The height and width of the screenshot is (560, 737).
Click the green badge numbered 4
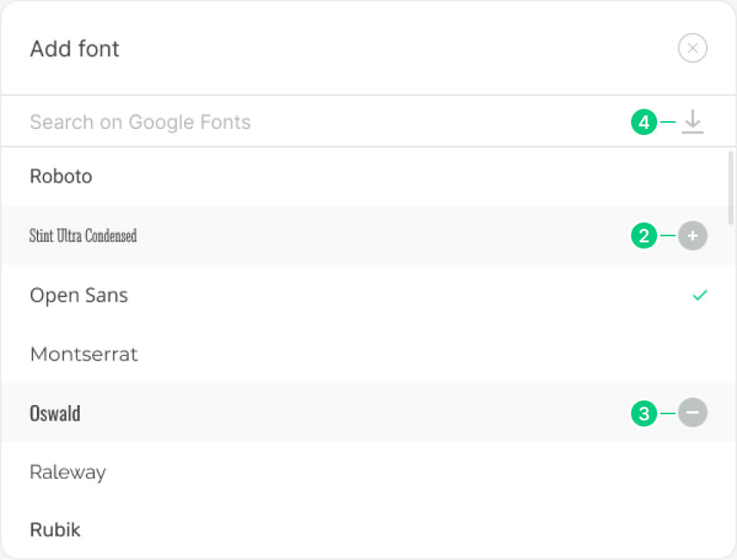[x=644, y=122]
